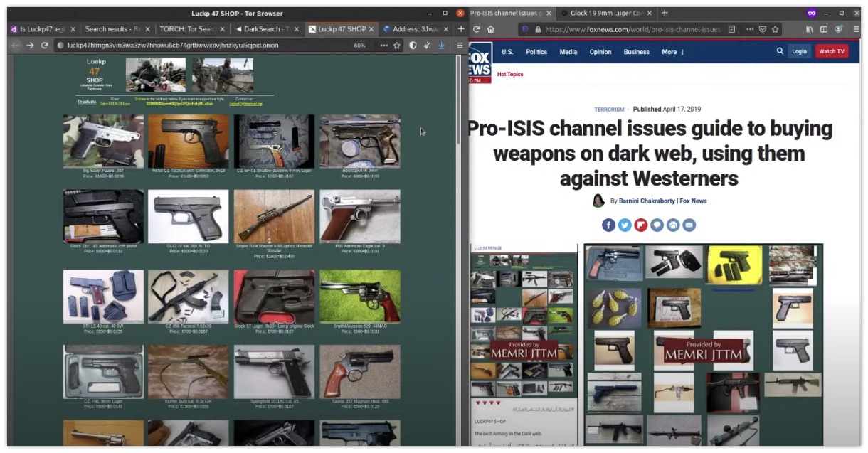This screenshot has width=868, height=453.
Task: Click the 60% zoom indicator
Action: point(360,45)
